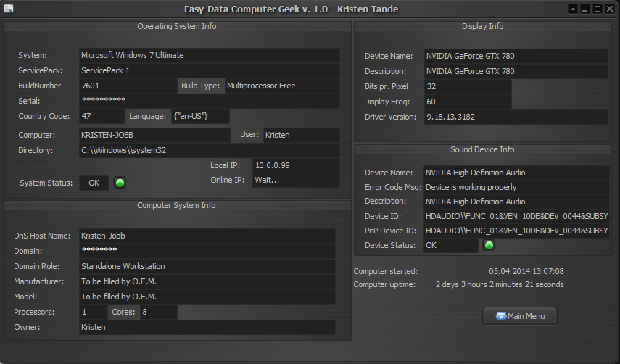The image size is (620, 364).
Task: Click the Sound Device ID field
Action: [516, 217]
